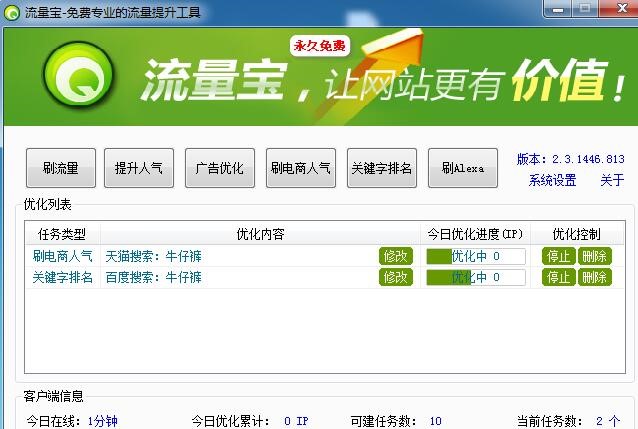
Task: Delete the 百度搜索 task
Action: [594, 277]
